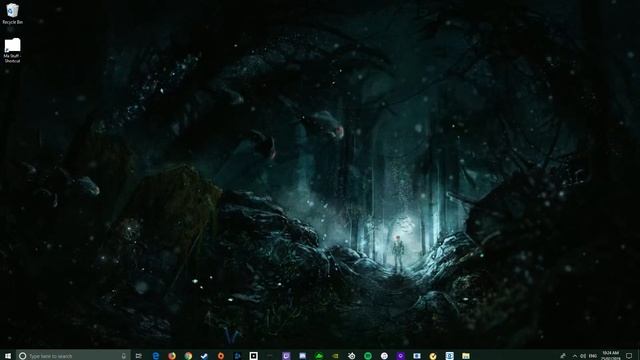Screen dimensions: 640x360
Task: Open the Action Center notifications
Action: click(629, 356)
